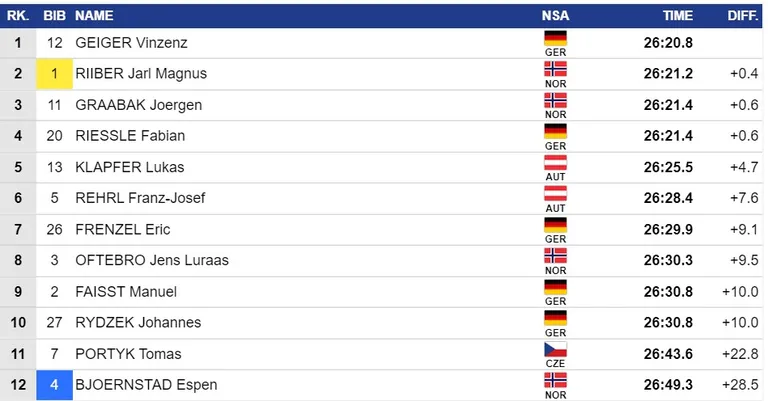
Task: Click Czech flag for PORTYK Tomas
Action: coord(555,349)
